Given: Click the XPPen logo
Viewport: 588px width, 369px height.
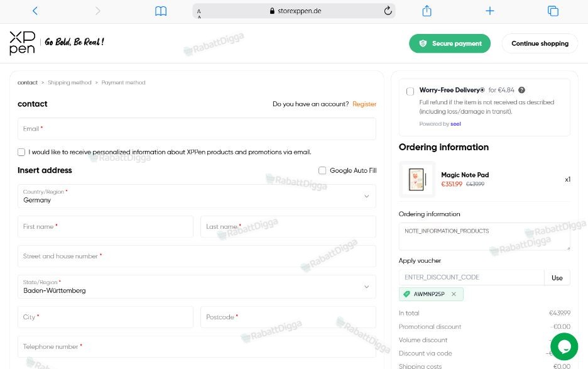Looking at the screenshot, I should pos(22,43).
